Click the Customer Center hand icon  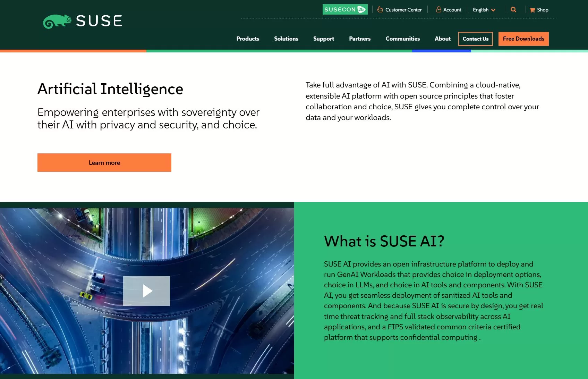coord(380,10)
